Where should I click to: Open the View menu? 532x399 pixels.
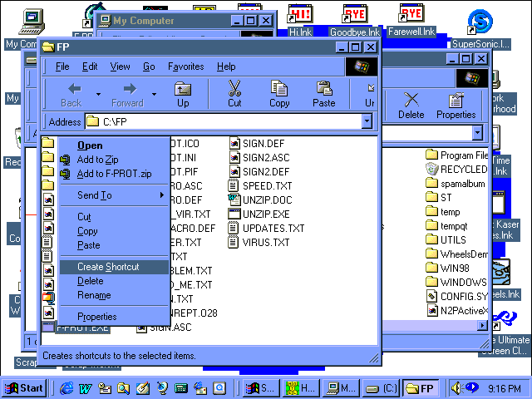click(x=120, y=66)
